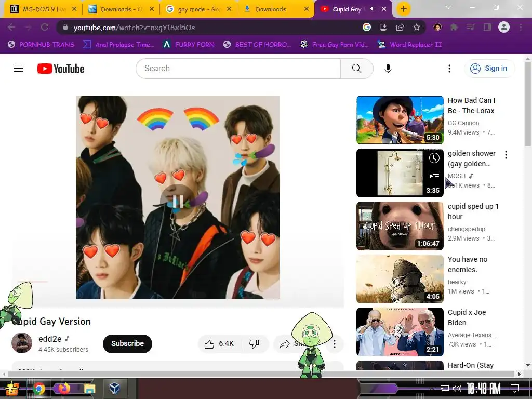The width and height of the screenshot is (532, 399).
Task: Open more actions menu beside Share
Action: [x=335, y=344]
